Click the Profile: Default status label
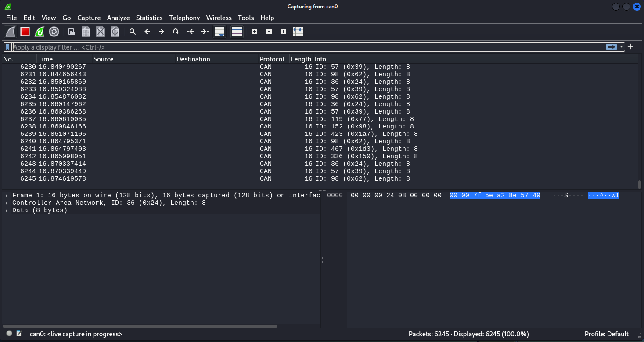Image resolution: width=644 pixels, height=342 pixels. point(606,334)
